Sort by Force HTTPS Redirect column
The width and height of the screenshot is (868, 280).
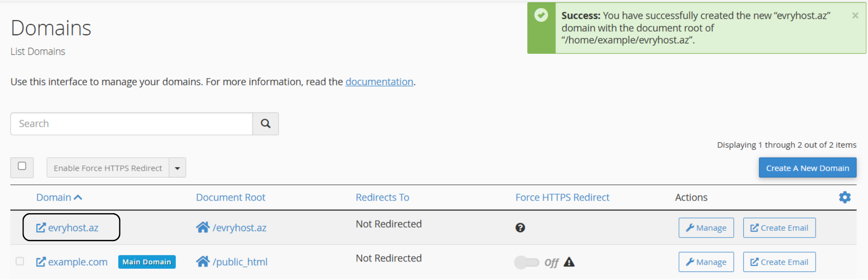point(562,197)
